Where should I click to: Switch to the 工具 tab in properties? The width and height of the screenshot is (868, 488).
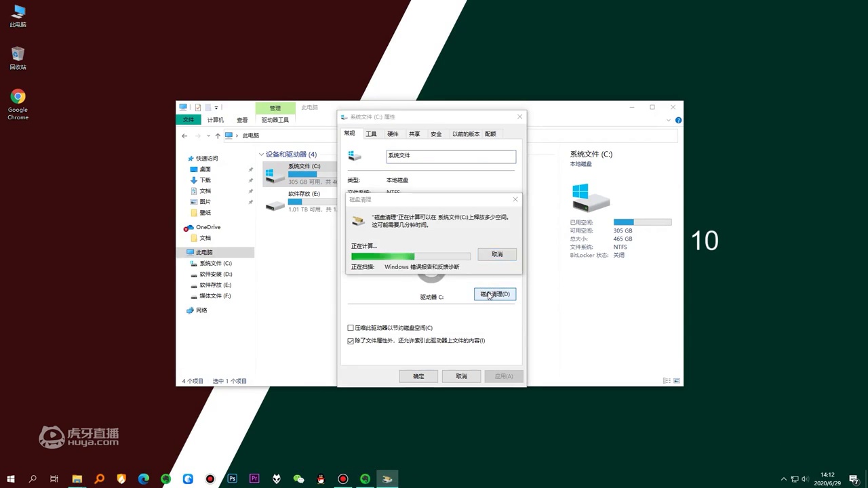point(371,134)
